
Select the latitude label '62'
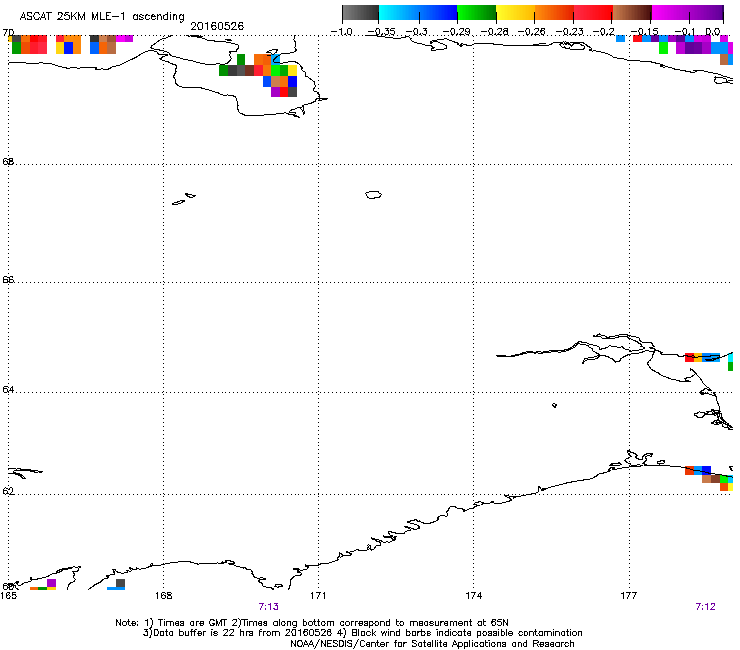tap(8, 491)
